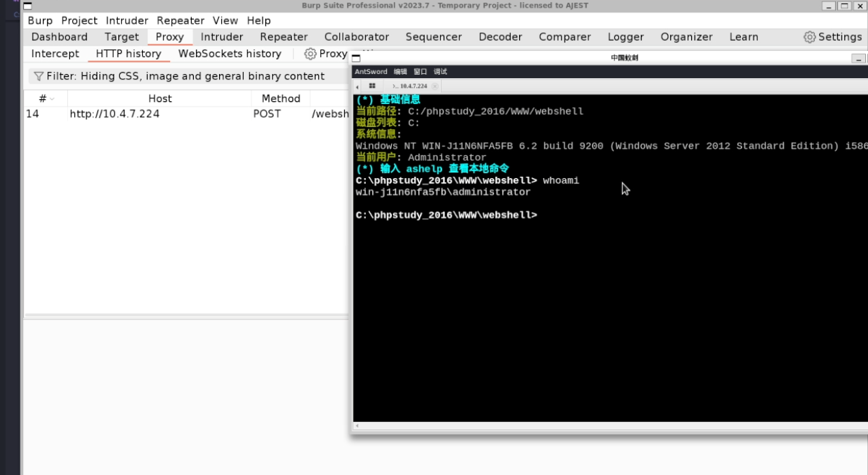868x475 pixels.
Task: Sort history by Method column
Action: (x=281, y=99)
